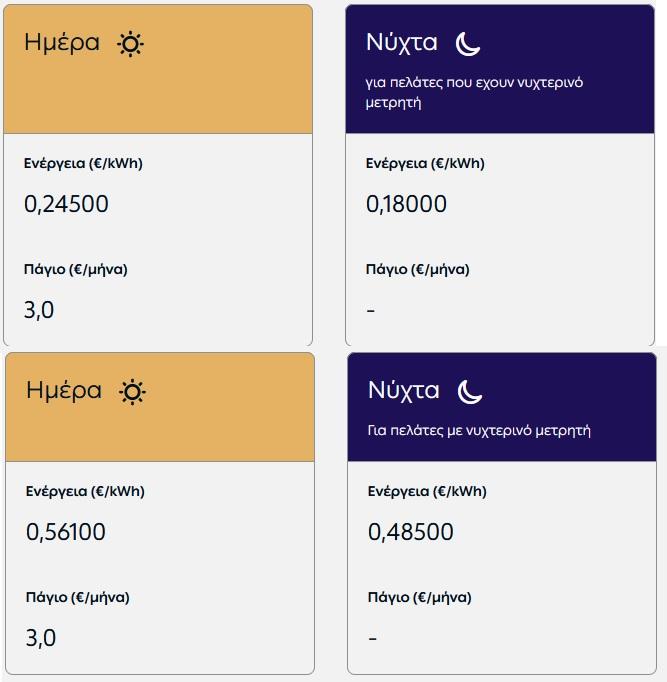Click the 0,56100 day energy price
The height and width of the screenshot is (682, 667).
click(x=66, y=532)
